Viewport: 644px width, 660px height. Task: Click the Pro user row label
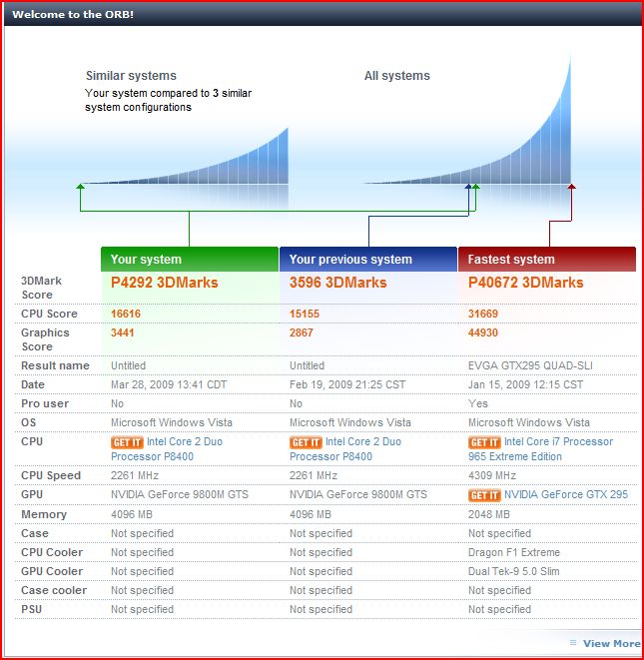pyautogui.click(x=45, y=403)
